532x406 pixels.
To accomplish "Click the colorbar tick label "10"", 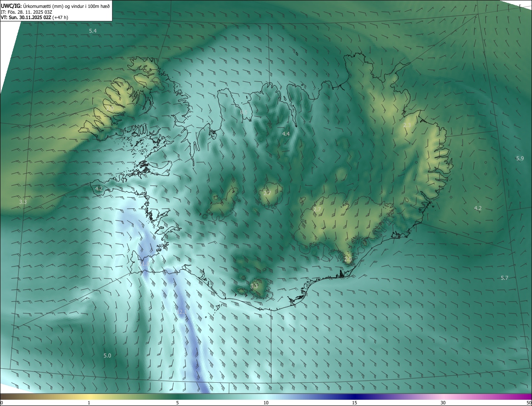I will point(266,403).
